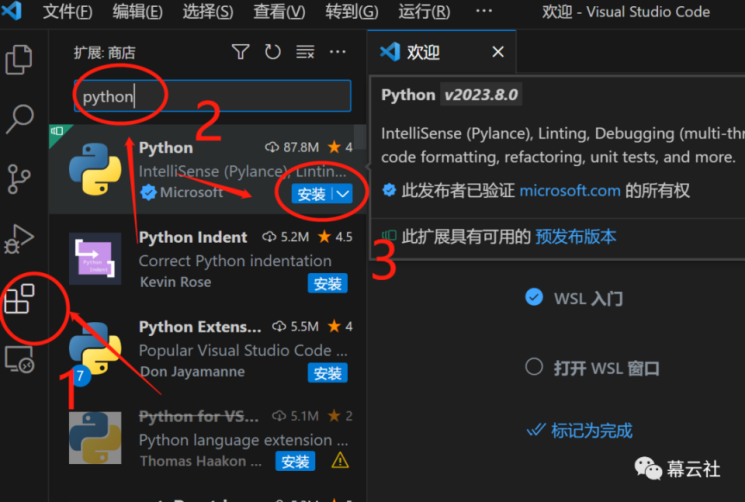Click the filter extensions funnel icon

coord(240,52)
